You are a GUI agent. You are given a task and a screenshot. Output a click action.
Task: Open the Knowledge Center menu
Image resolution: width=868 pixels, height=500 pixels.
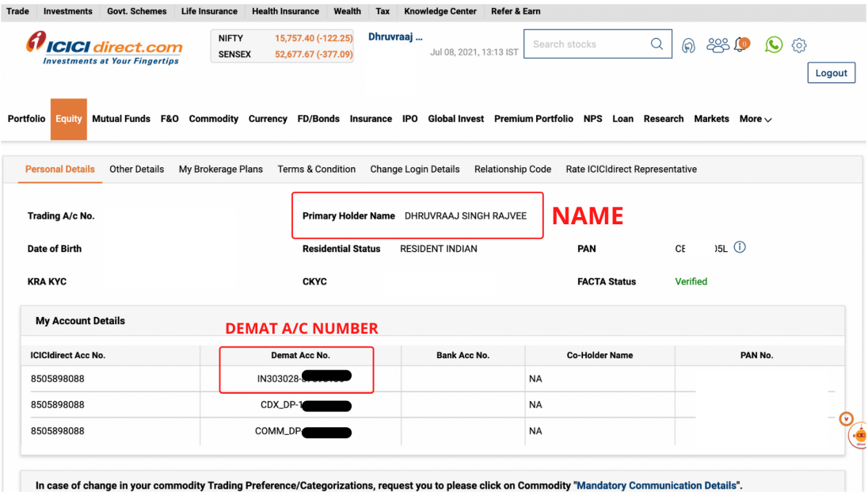(x=440, y=11)
